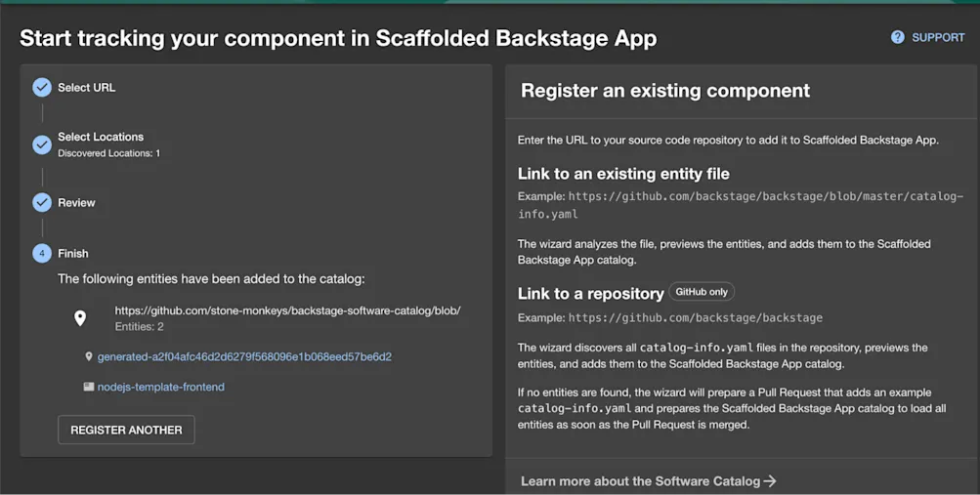Follow Learn more about the Software Catalog
This screenshot has height=495, width=980.
pyautogui.click(x=641, y=481)
